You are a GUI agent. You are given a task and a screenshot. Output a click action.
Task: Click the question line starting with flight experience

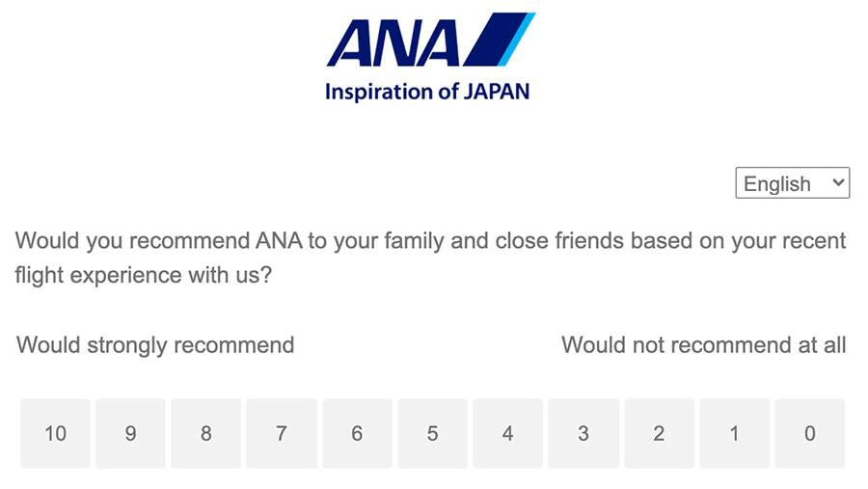(144, 275)
